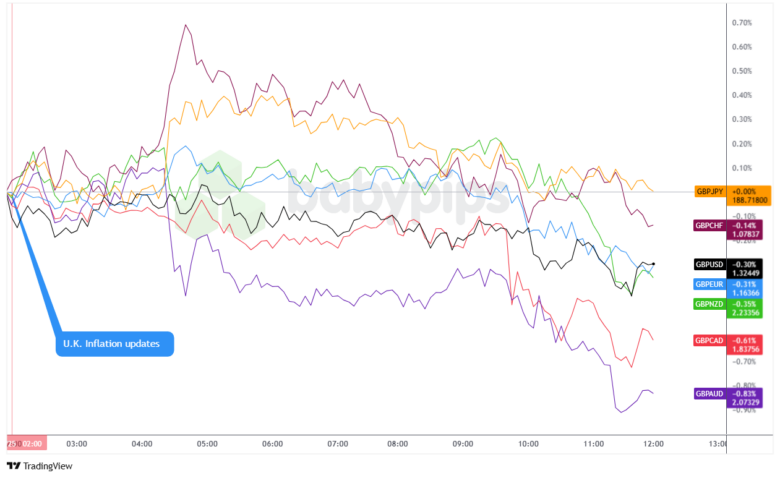Select the GBPCAD red symbol label
Image resolution: width=780 pixels, height=478 pixels.
point(709,341)
